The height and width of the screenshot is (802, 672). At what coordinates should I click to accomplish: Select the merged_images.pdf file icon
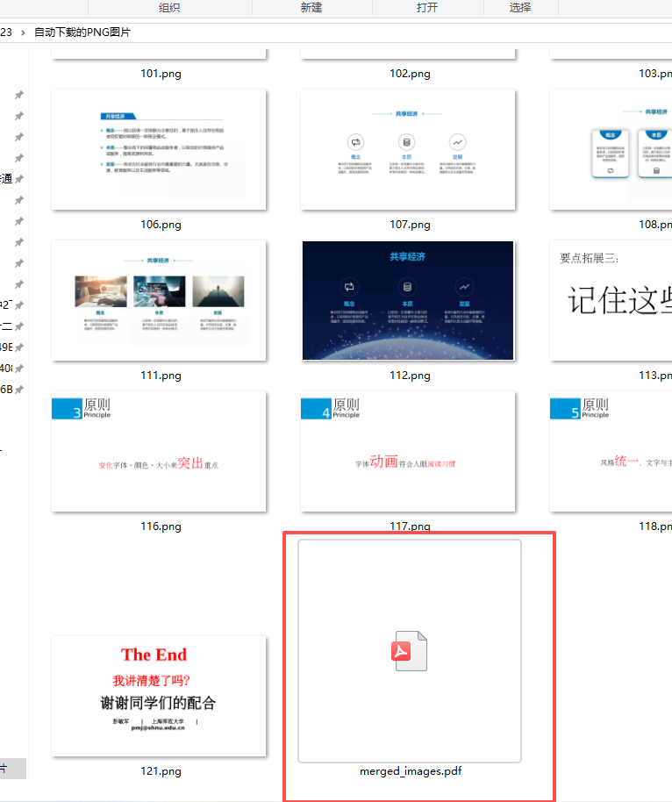coord(409,650)
